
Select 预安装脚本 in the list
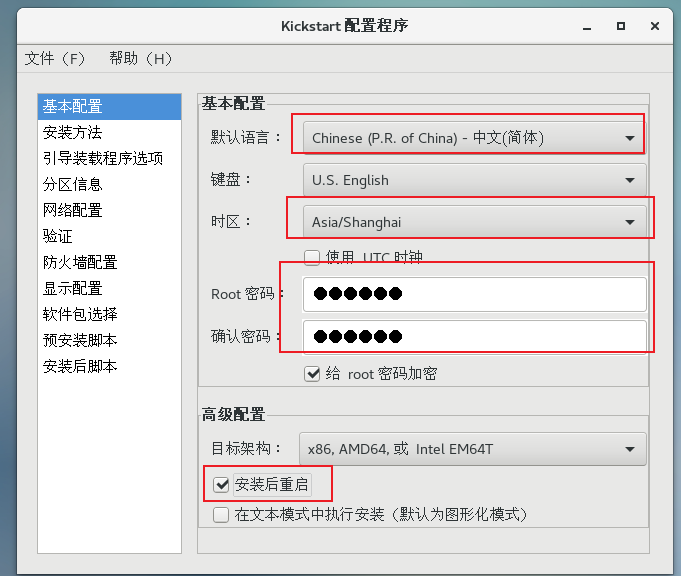coord(109,340)
